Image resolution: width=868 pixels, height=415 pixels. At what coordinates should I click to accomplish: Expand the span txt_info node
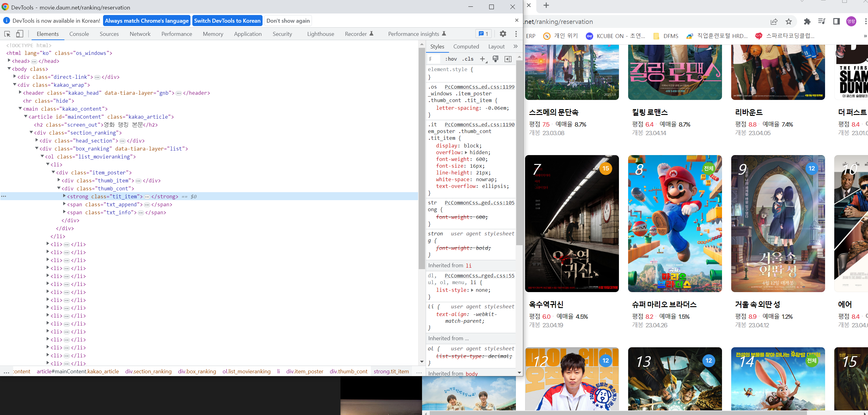[x=64, y=212]
